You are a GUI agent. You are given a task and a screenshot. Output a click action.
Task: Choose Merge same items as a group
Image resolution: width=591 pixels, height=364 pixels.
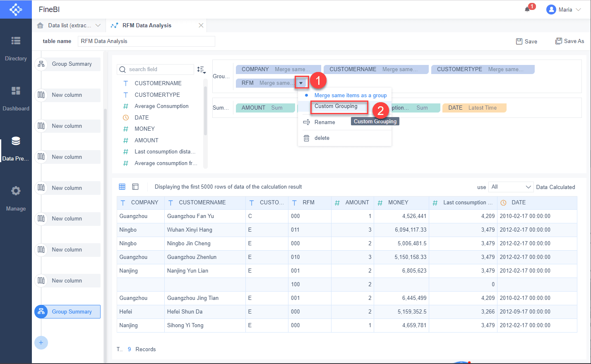(x=345, y=95)
